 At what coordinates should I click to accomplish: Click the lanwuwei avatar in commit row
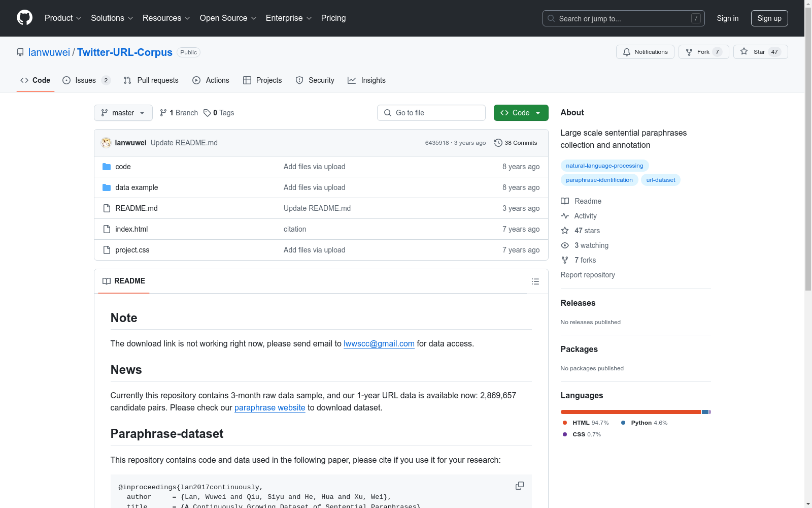point(106,143)
